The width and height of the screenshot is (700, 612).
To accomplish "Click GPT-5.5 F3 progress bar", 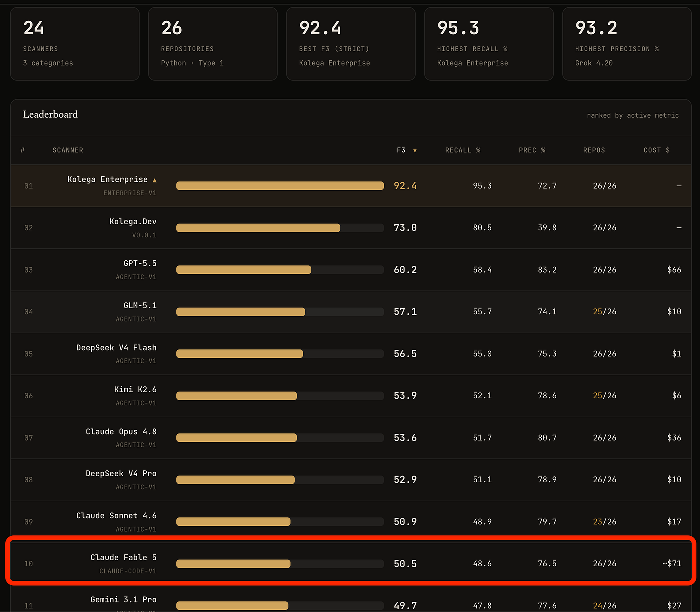I will 280,270.
